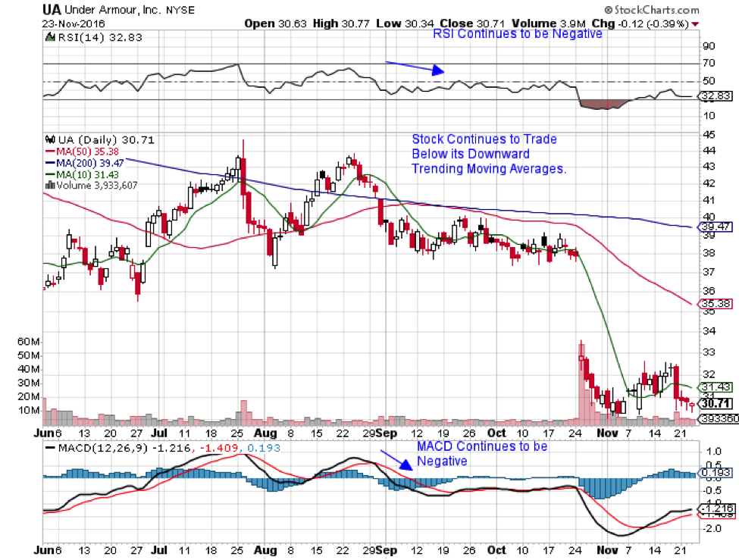Click the candlestick icon beside UA (Daily)
The image size is (739, 560).
[x=51, y=139]
